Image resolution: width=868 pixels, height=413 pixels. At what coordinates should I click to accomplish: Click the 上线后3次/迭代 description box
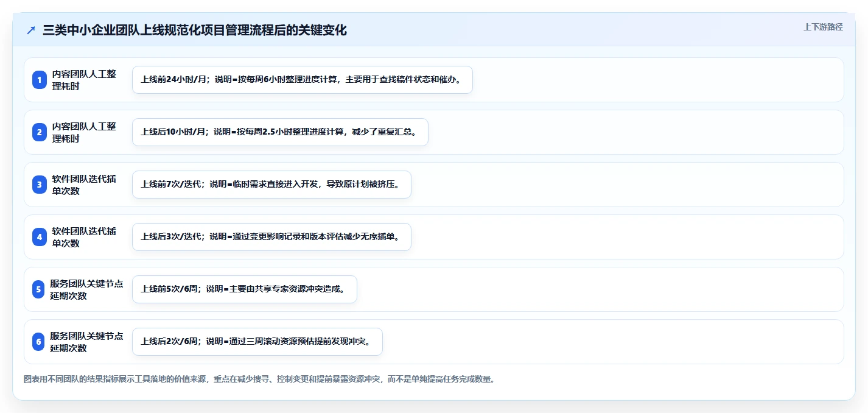coord(271,237)
